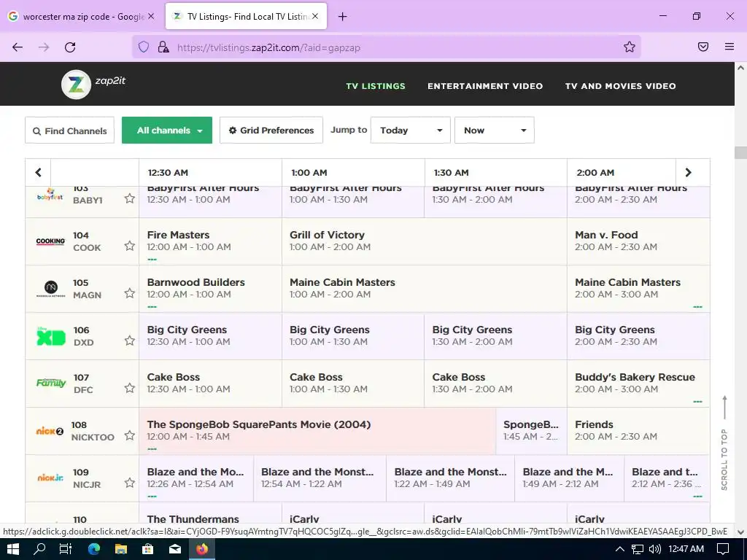Click Firefox taskbar icon
Image resolution: width=747 pixels, height=560 pixels.
202,549
